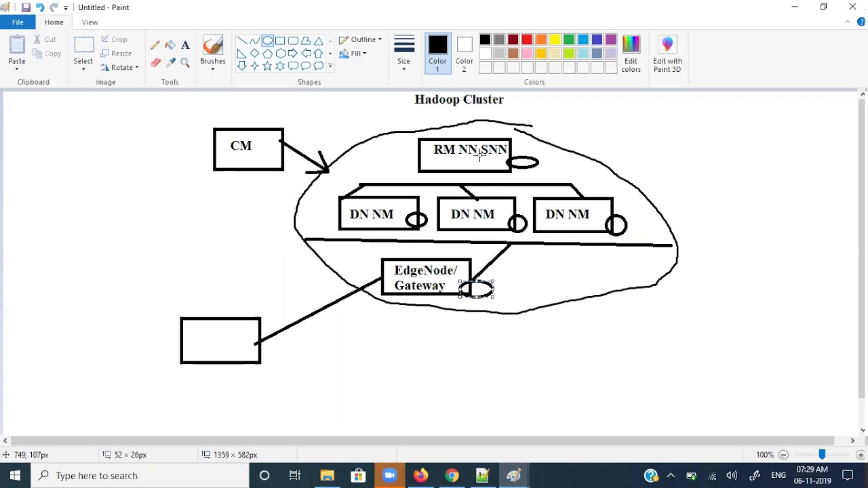The width and height of the screenshot is (868, 488).
Task: Expand the shape Outline dropdown
Action: [361, 39]
